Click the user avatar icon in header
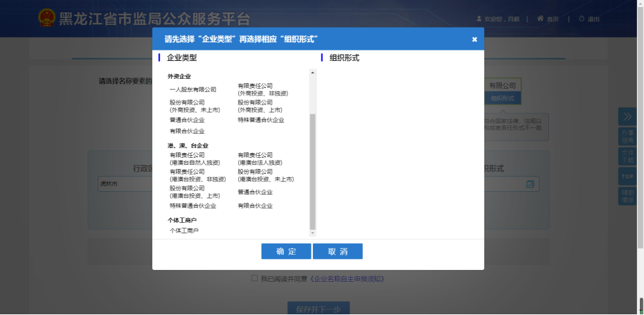 479,19
